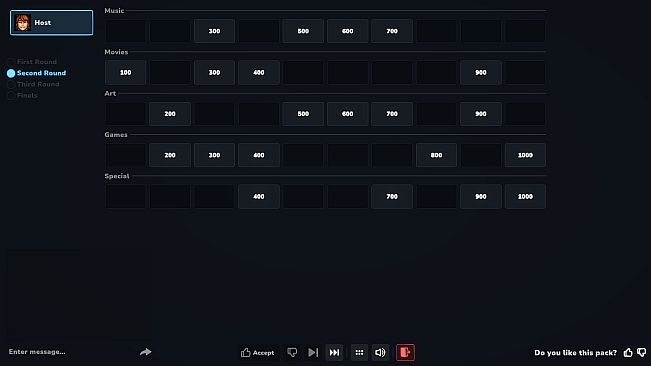Leave the game via red exit icon

point(405,352)
